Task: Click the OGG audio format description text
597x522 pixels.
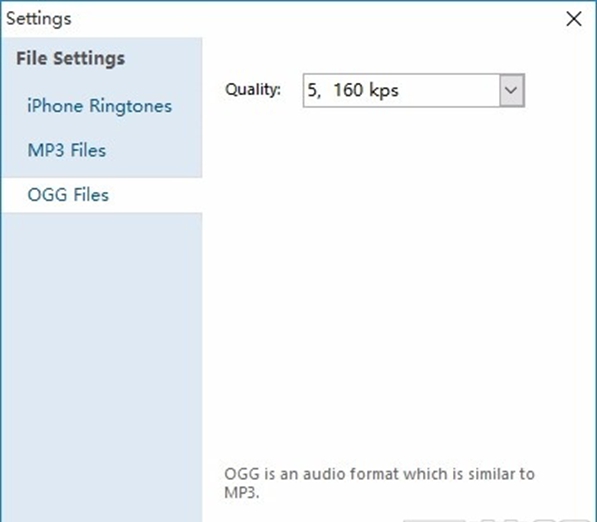Action: [379, 483]
